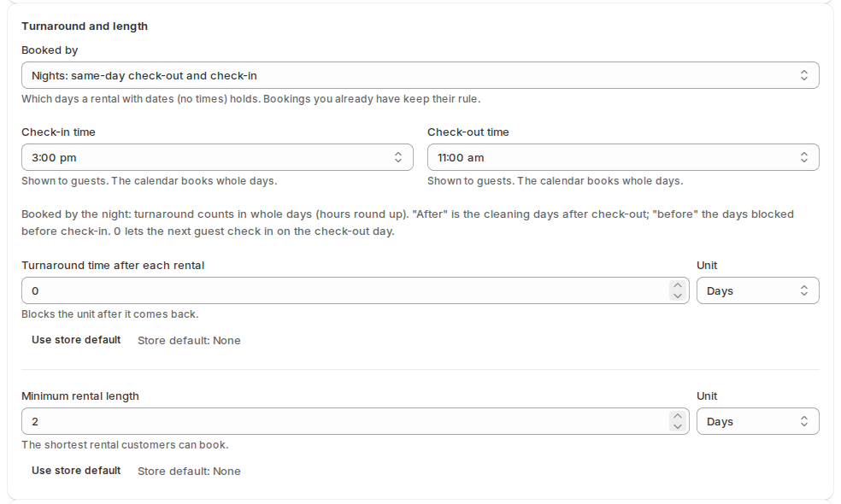The height and width of the screenshot is (504, 841).
Task: Click 'Store default: None' beside minimum rental length
Action: coord(189,472)
